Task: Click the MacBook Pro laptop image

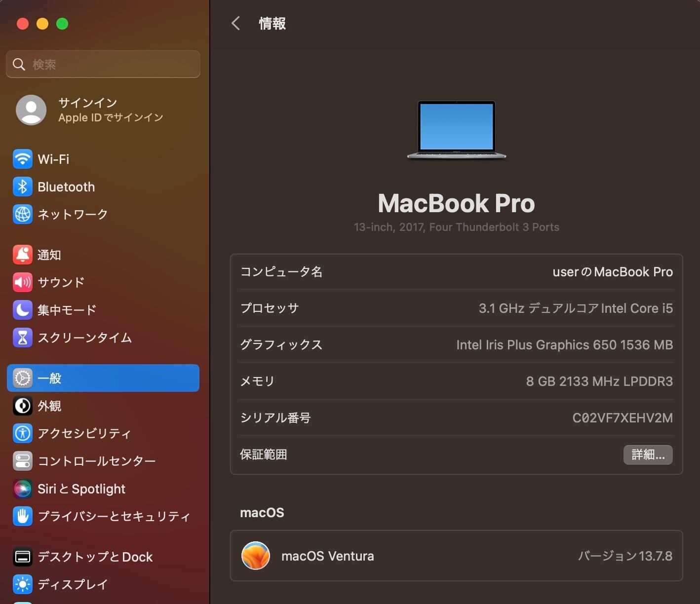Action: tap(457, 130)
